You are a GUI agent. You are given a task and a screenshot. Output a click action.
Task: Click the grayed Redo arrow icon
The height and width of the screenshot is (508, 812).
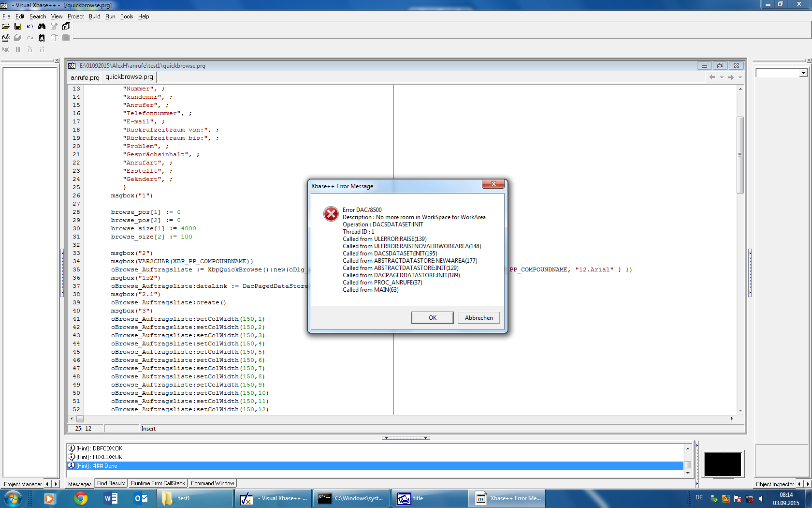(x=30, y=37)
